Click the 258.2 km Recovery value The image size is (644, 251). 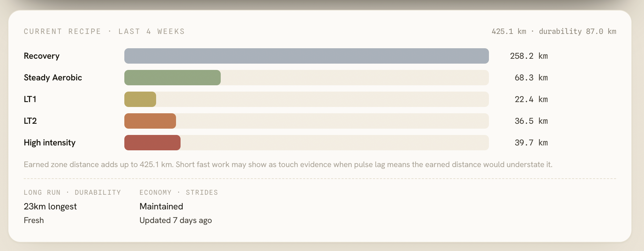529,56
